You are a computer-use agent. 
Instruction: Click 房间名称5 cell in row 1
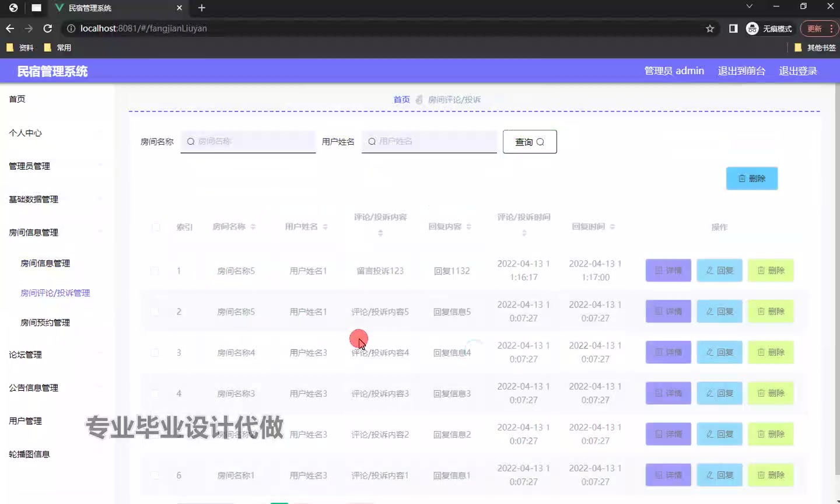pos(236,271)
